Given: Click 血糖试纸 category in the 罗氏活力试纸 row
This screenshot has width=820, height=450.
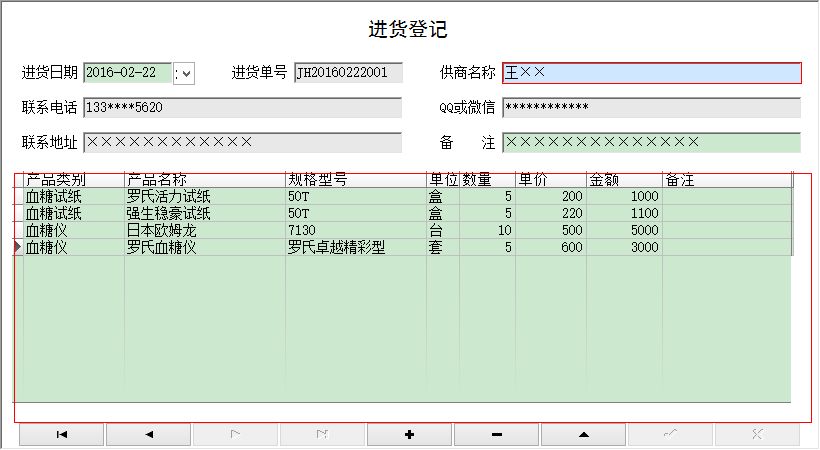Looking at the screenshot, I should [x=74, y=197].
